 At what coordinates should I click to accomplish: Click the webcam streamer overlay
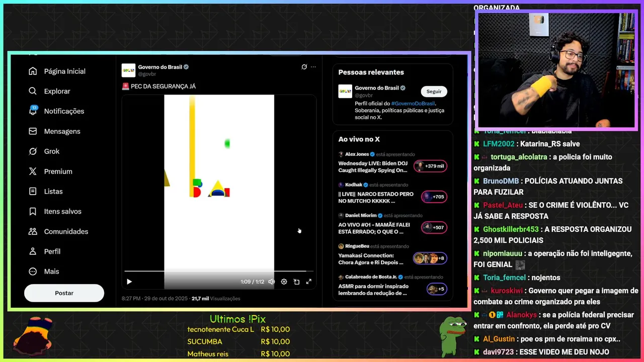556,70
